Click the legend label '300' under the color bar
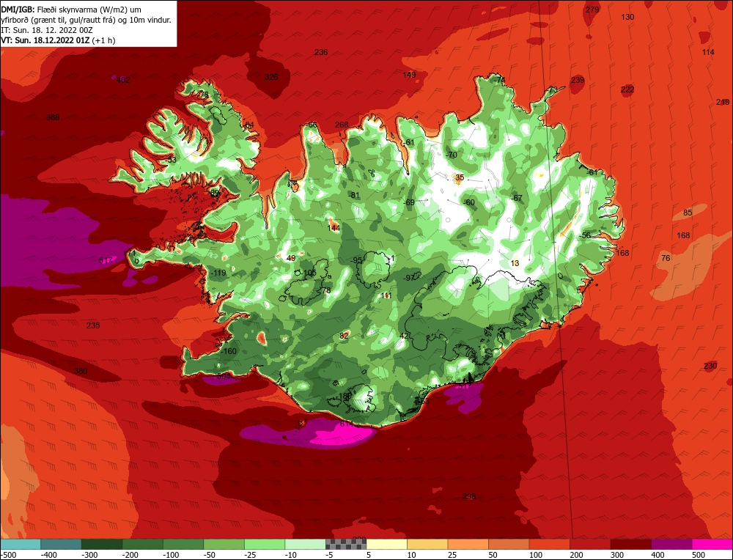Screen dimensions: 733x560 [x=617, y=555]
